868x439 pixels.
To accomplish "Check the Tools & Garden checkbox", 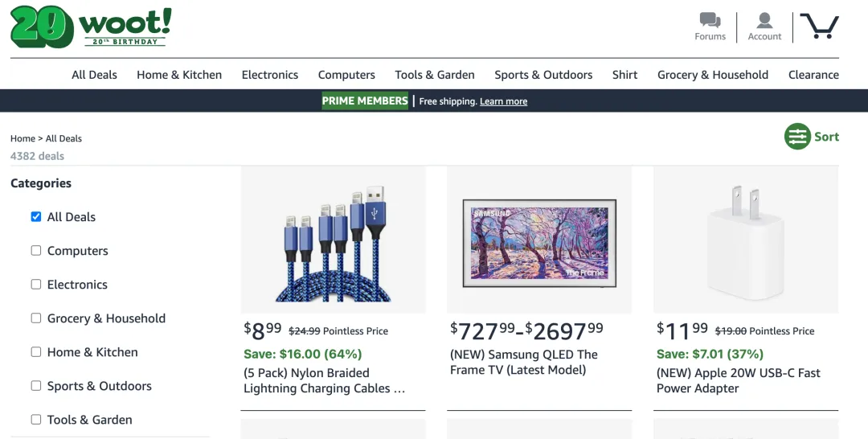I will pyautogui.click(x=36, y=419).
